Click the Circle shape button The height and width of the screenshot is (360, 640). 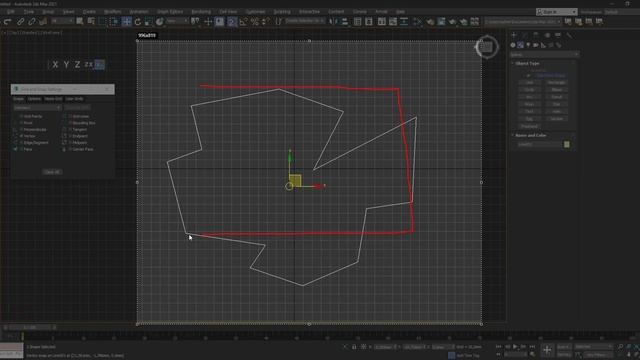tap(529, 90)
